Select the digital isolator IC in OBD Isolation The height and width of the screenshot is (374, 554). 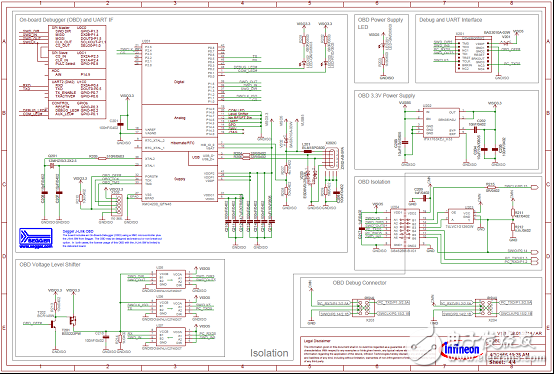[x=405, y=228]
